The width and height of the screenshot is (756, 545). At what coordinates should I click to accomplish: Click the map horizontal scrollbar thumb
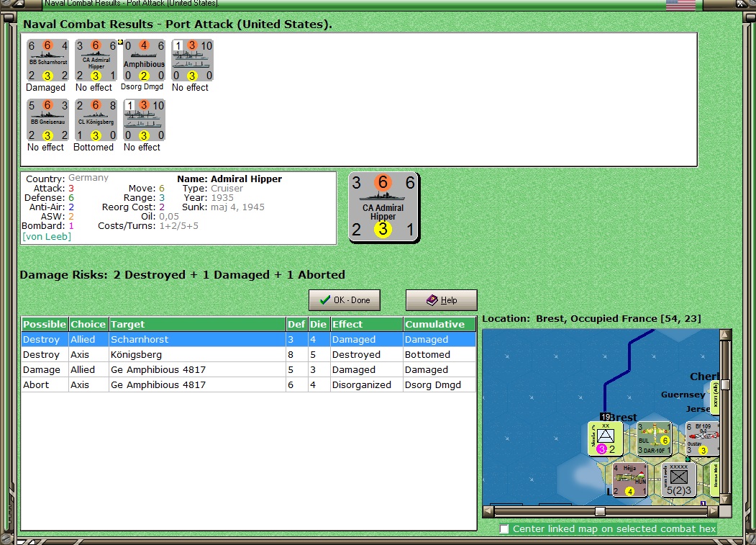click(600, 511)
